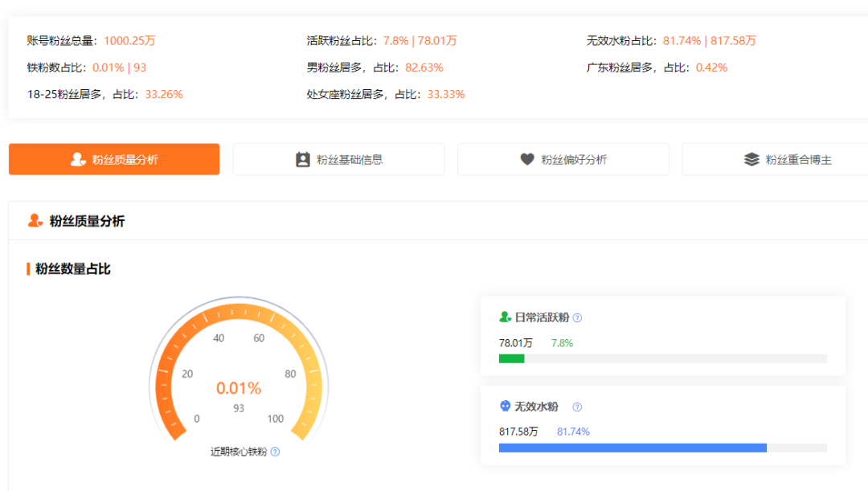This screenshot has width=868, height=491.
Task: Switch to the 粉丝基础信息 tab
Action: click(338, 159)
